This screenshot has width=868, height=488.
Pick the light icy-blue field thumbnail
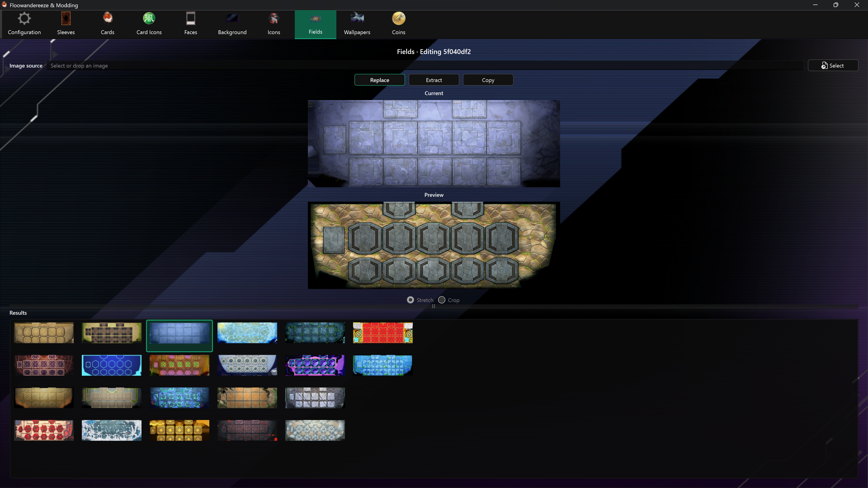pos(247,333)
